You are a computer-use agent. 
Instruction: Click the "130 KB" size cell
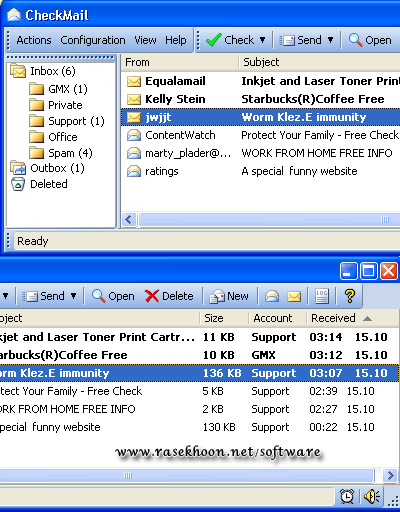point(219,427)
